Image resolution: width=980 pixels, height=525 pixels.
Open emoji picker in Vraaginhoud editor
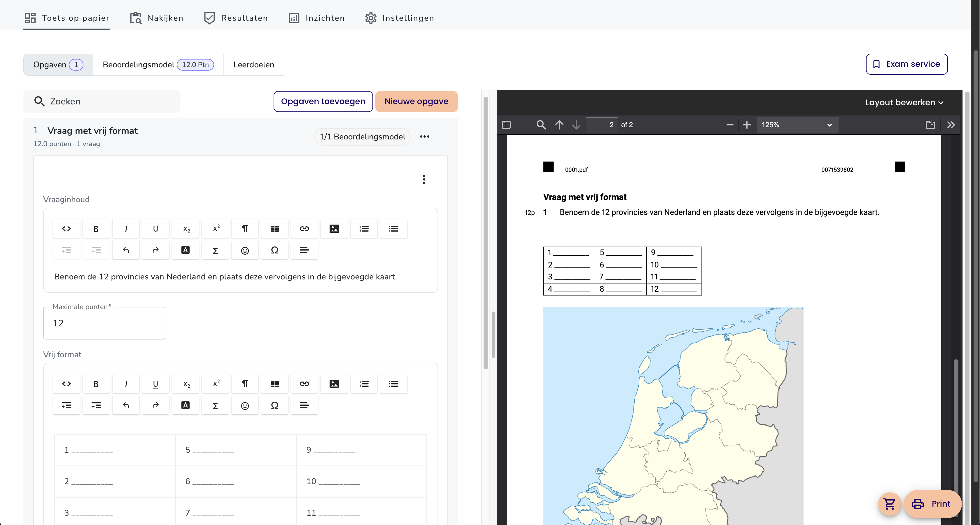(245, 250)
